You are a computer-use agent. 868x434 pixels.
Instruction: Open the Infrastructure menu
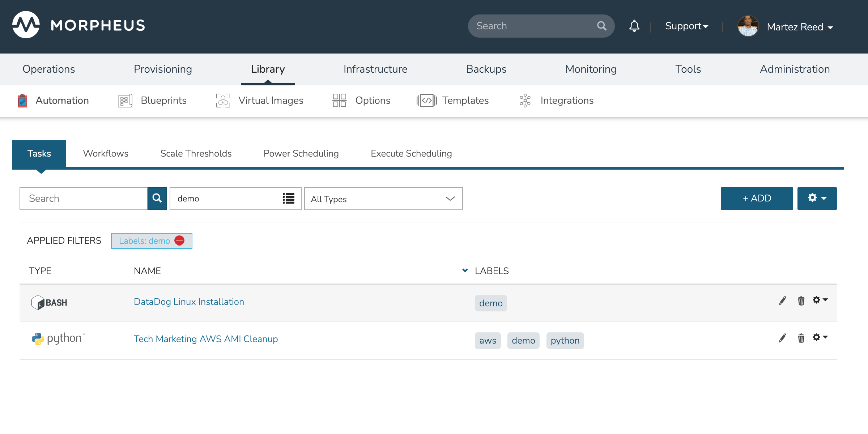(x=375, y=69)
